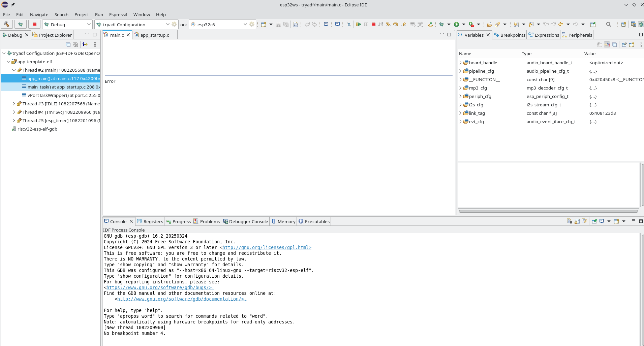Open the GDB documentation link in console
644x346 pixels.
182,299
